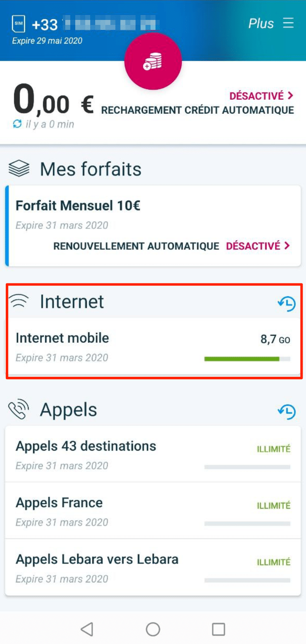This screenshot has height=644, width=306.
Task: Select the Plus menu label
Action: [261, 24]
